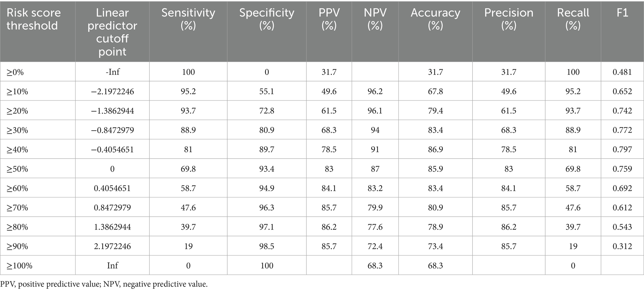
Task: Click the ≥40% risk threshold row label
Action: tap(17, 149)
